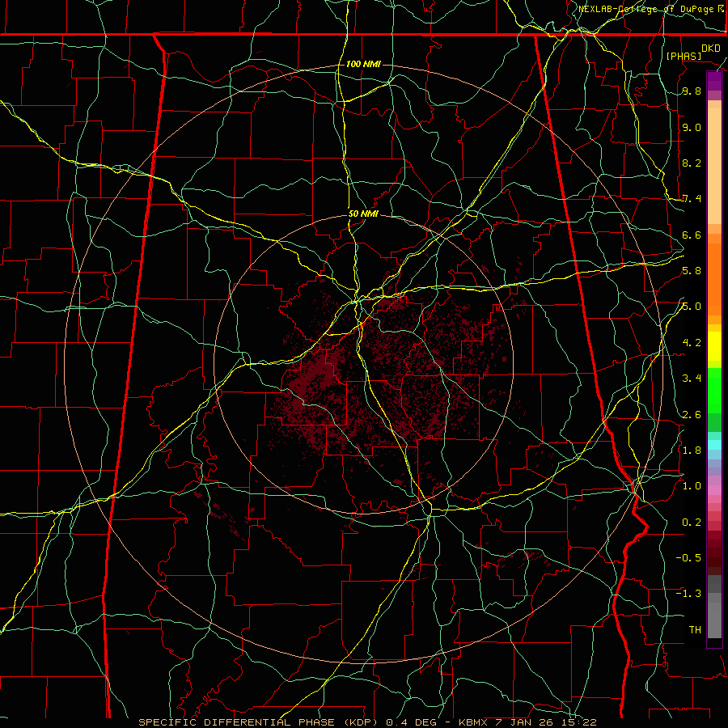Pick the yellow band of the color bar
Screen dimensions: 728x728
coord(714,346)
